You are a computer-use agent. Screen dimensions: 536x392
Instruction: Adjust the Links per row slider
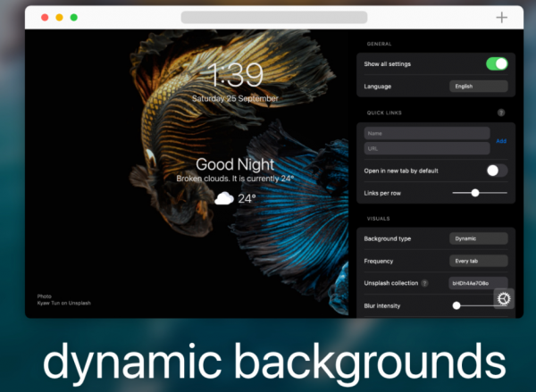point(480,193)
